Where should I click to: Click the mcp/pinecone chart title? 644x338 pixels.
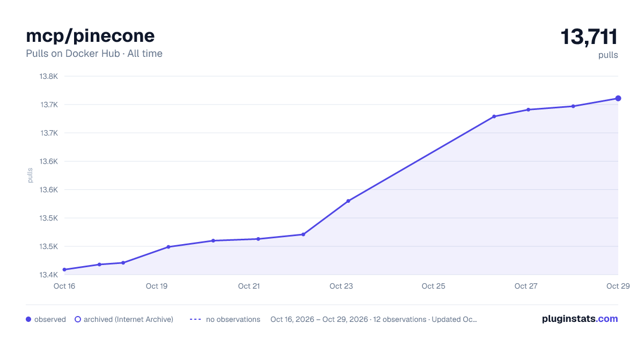[90, 35]
